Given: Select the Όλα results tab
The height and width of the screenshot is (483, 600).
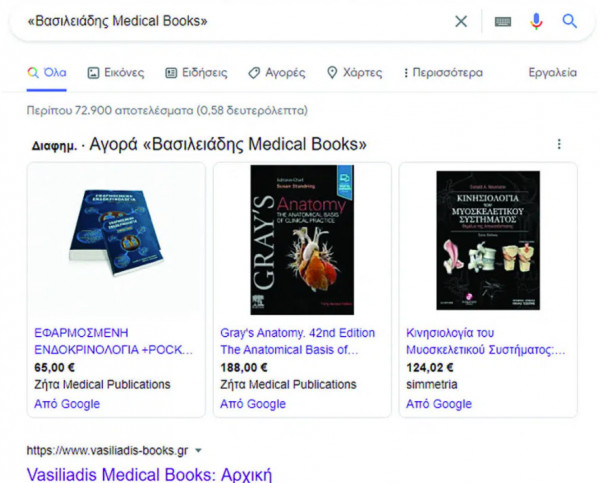Looking at the screenshot, I should point(47,73).
